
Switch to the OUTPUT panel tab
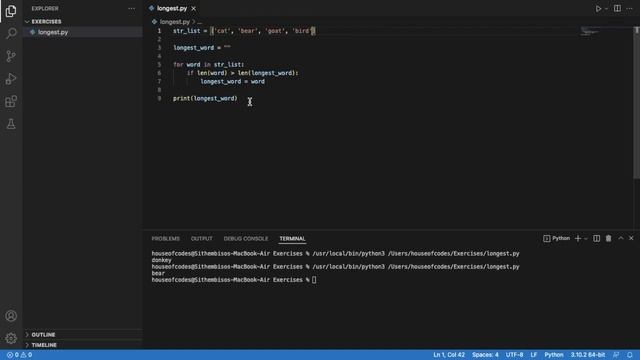point(202,238)
